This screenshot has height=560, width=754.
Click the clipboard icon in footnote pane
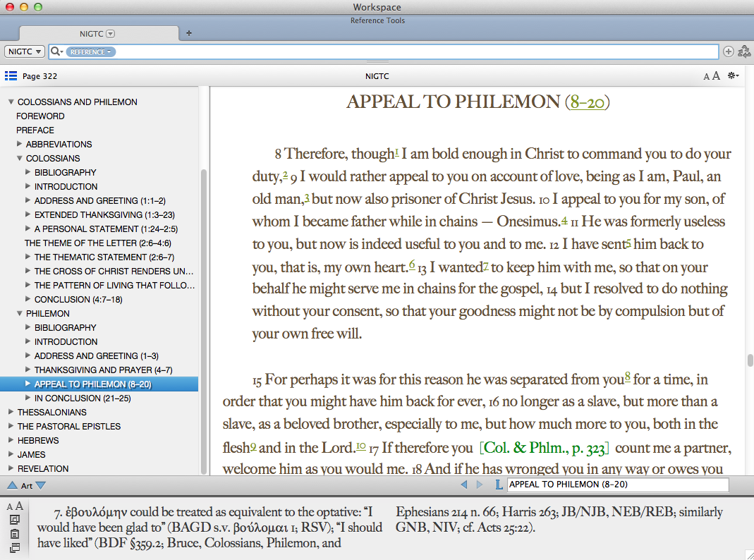15,534
